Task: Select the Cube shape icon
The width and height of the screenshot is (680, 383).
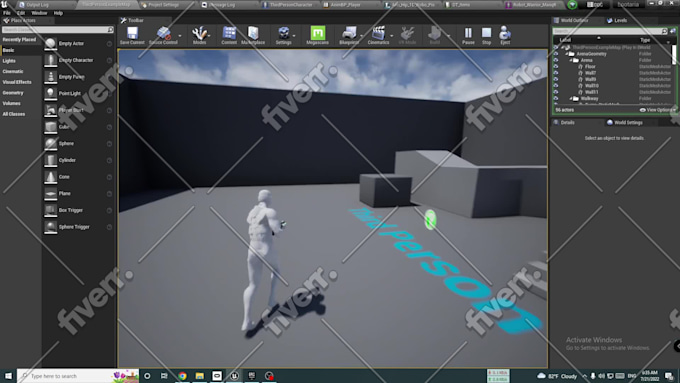Action: pos(50,127)
